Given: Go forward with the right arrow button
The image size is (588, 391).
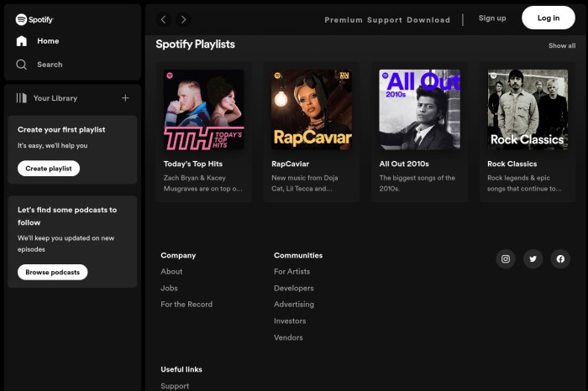Looking at the screenshot, I should click(183, 19).
